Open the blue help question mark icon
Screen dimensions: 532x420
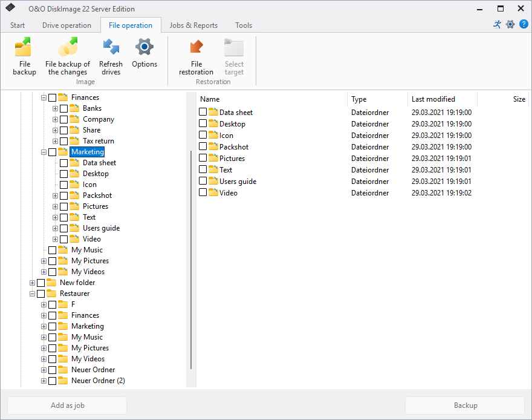tap(524, 25)
